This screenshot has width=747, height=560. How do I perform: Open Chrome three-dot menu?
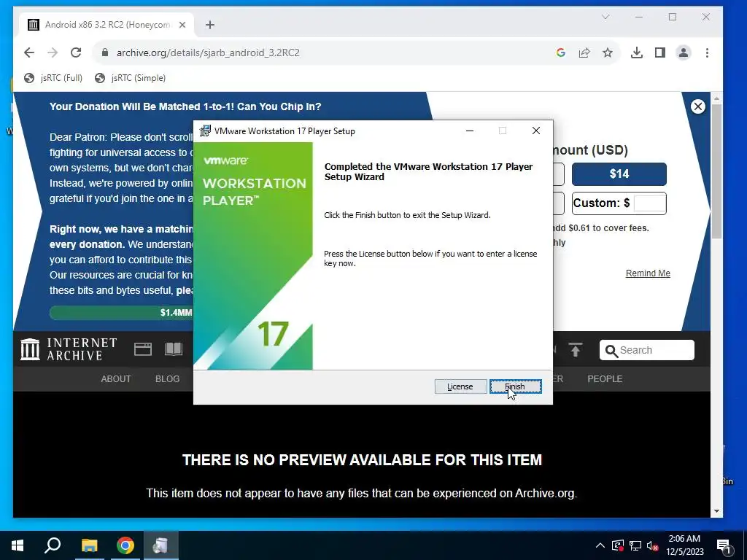(x=707, y=52)
